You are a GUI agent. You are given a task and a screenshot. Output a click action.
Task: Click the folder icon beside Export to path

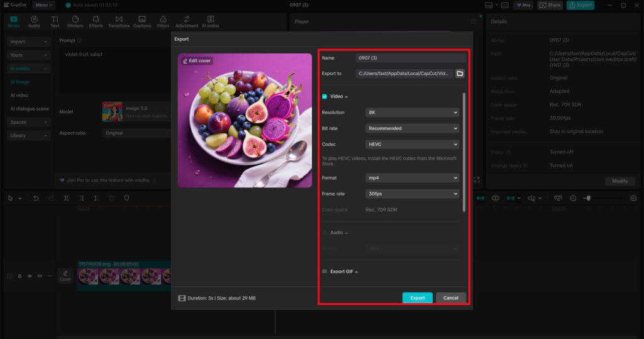point(460,74)
